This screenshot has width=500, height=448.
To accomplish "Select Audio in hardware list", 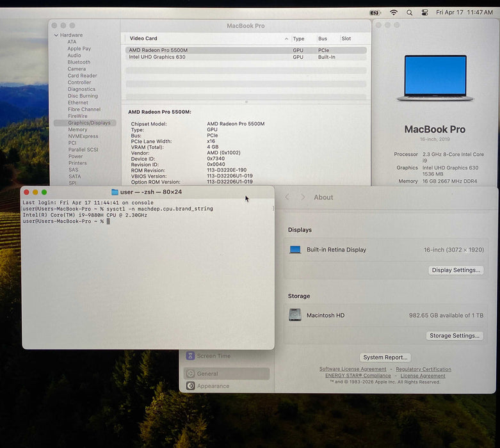I will coord(74,56).
